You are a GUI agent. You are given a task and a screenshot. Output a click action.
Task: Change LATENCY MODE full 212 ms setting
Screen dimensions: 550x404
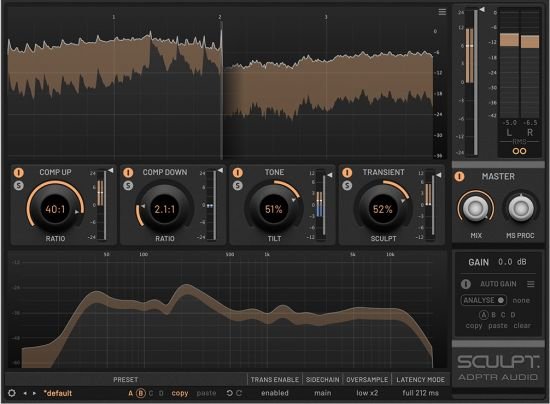(421, 393)
